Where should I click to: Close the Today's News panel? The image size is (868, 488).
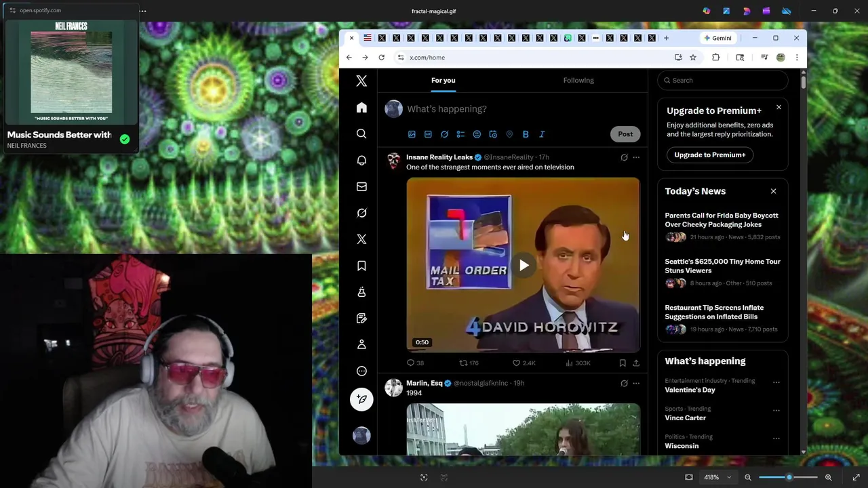[773, 191]
